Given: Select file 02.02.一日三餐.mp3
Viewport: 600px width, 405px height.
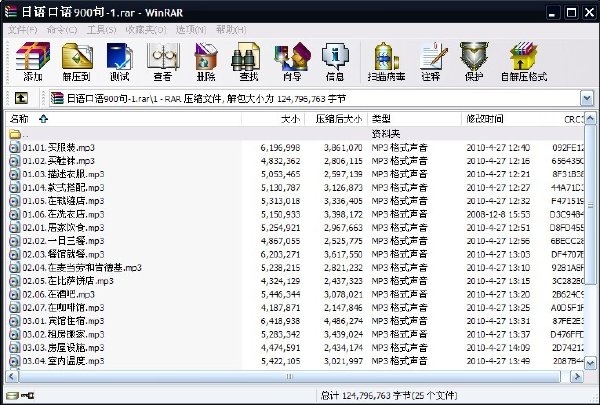Looking at the screenshot, I should coord(63,241).
